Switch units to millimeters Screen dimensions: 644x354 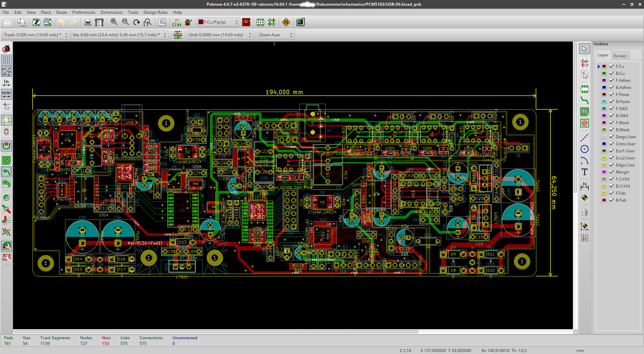(x=6, y=94)
